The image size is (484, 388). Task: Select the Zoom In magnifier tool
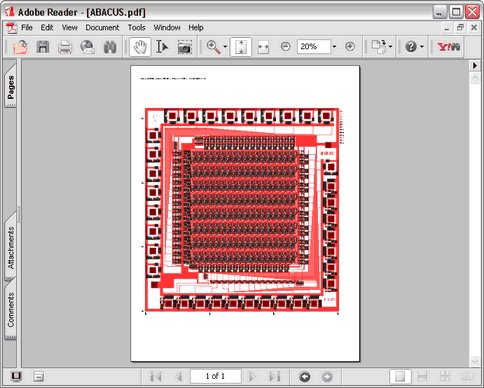pyautogui.click(x=213, y=47)
